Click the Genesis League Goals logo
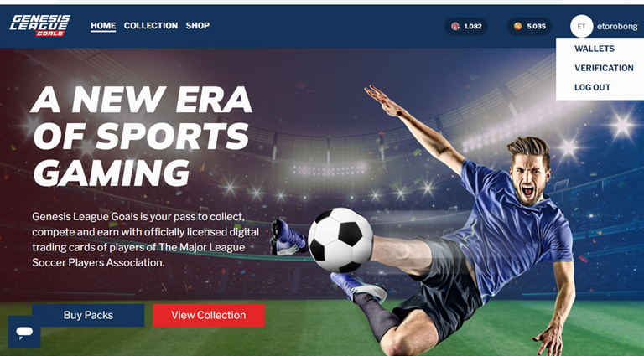The image size is (644, 356). [x=40, y=25]
